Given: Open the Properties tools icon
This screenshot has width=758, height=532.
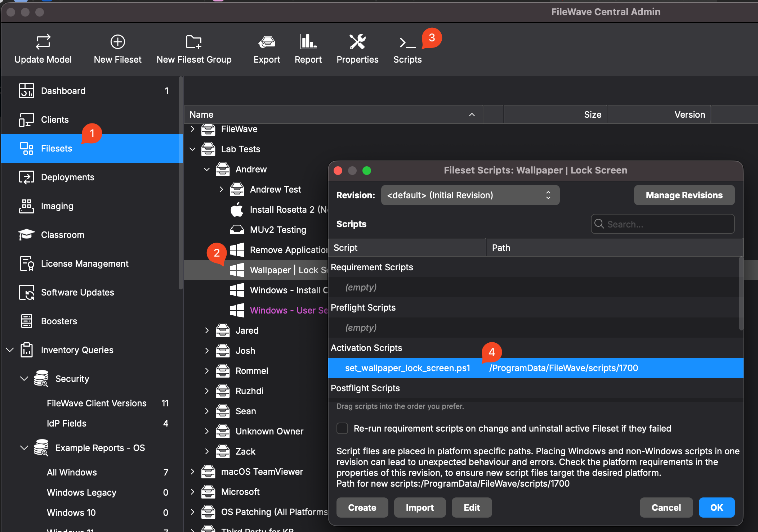Looking at the screenshot, I should point(357,42).
